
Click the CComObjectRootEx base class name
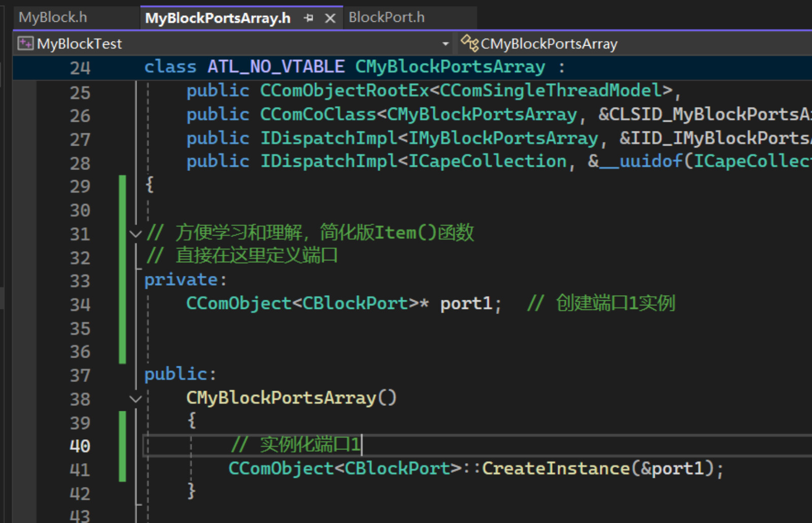pos(345,91)
